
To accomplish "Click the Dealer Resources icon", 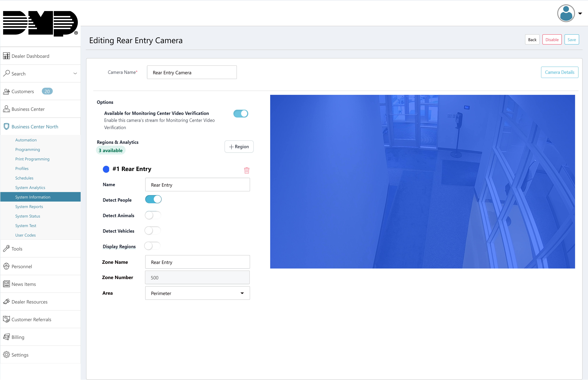I will [6, 302].
